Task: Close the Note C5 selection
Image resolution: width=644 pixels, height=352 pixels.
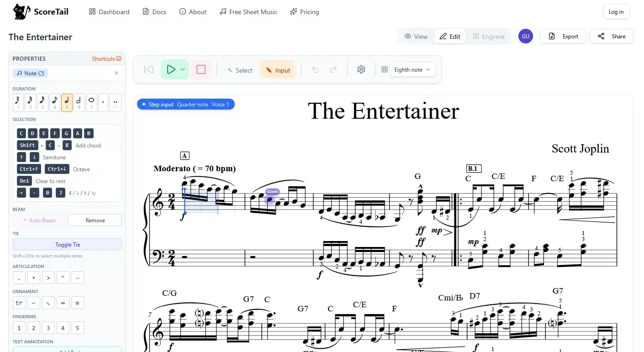Action: pos(116,73)
